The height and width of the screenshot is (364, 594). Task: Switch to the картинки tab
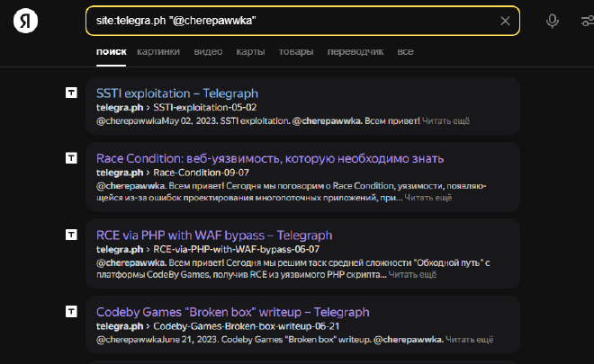pyautogui.click(x=158, y=51)
